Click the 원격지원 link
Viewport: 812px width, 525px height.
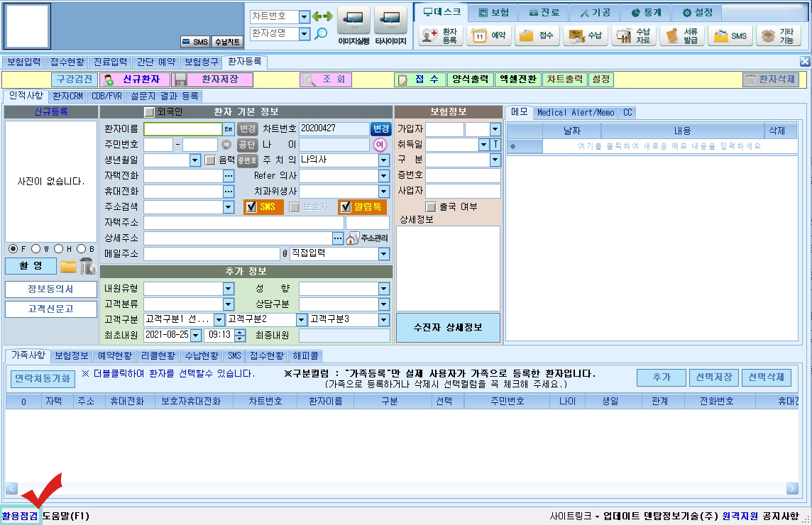[740, 516]
